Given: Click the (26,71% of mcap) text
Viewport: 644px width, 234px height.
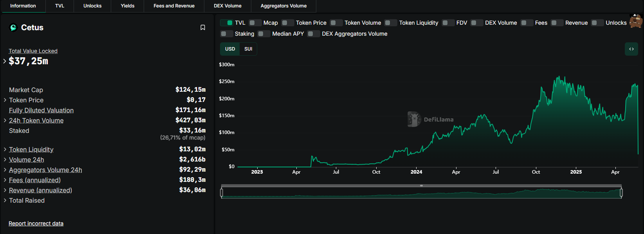Looking at the screenshot, I should coord(183,138).
